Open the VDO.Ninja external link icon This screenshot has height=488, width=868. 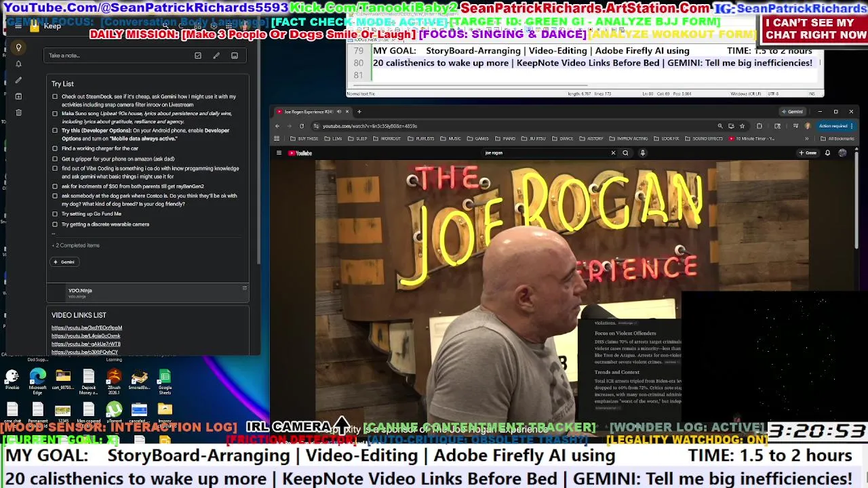(x=244, y=288)
